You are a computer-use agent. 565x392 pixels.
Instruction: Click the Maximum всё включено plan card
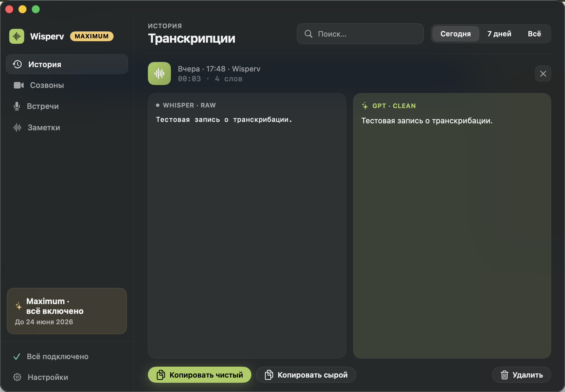coord(67,311)
